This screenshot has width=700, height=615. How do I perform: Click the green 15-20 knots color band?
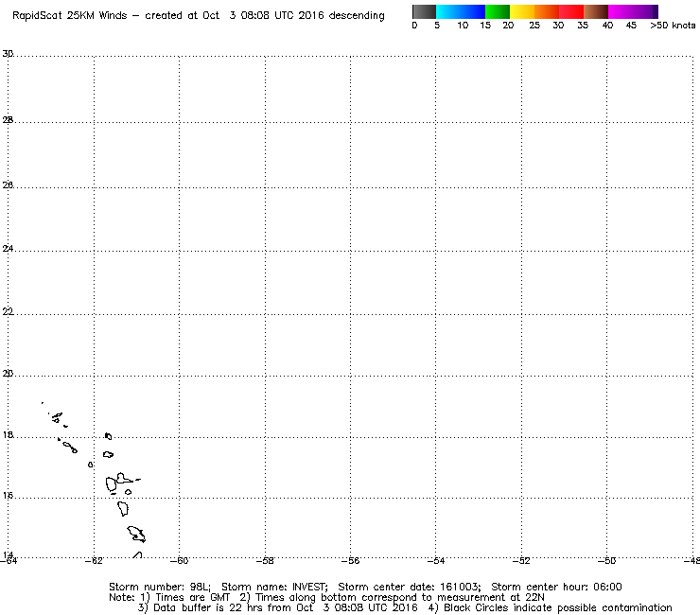(x=498, y=11)
